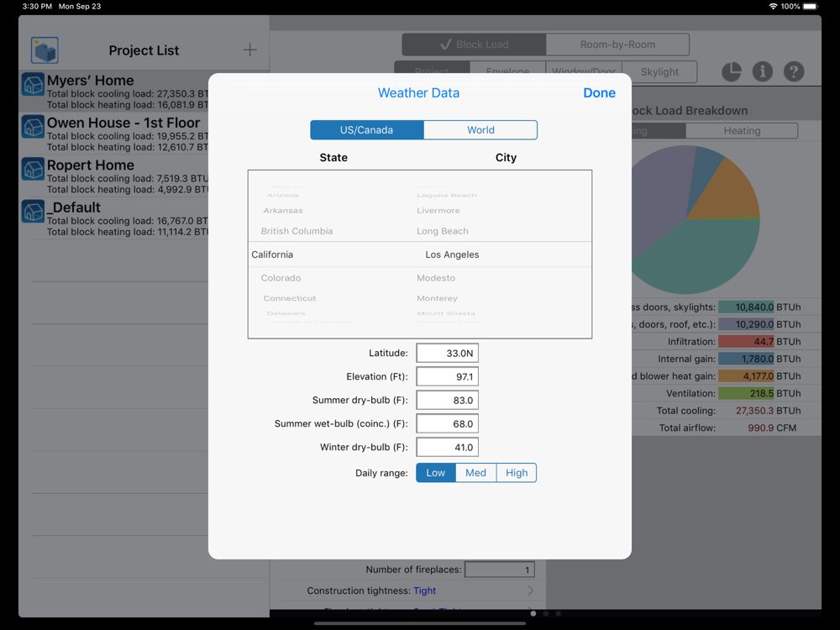Open the info icon
The height and width of the screenshot is (630, 840).
click(x=763, y=71)
